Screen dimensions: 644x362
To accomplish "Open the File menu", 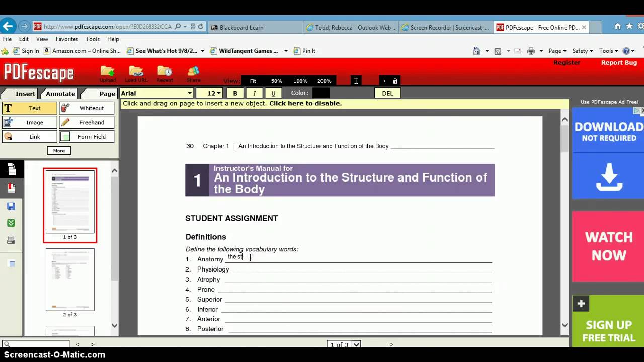I will (x=7, y=39).
